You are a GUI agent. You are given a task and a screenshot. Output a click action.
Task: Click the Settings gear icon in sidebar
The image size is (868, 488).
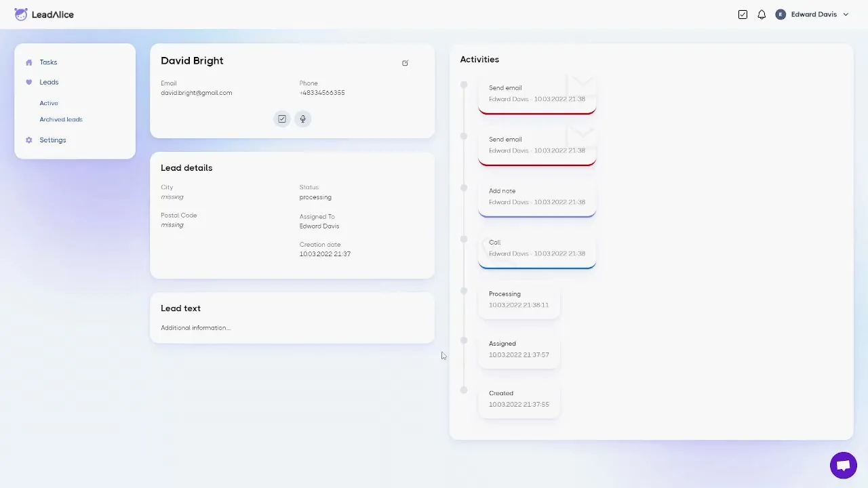click(x=28, y=140)
